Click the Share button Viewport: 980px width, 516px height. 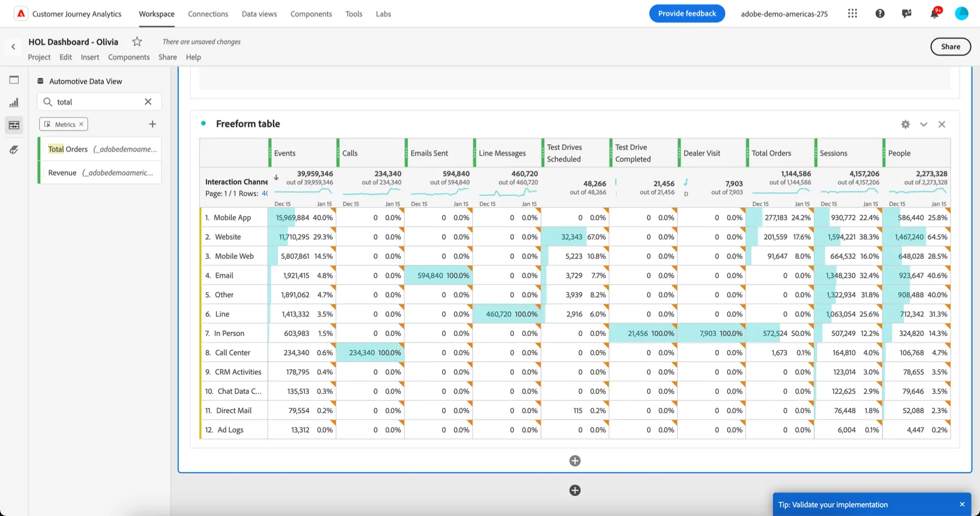click(951, 47)
